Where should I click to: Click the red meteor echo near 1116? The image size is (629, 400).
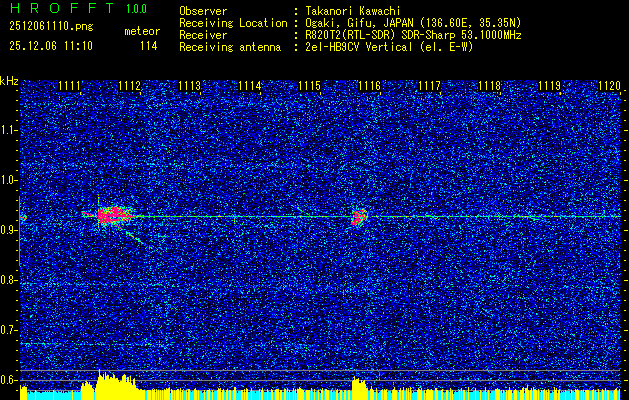pos(359,217)
